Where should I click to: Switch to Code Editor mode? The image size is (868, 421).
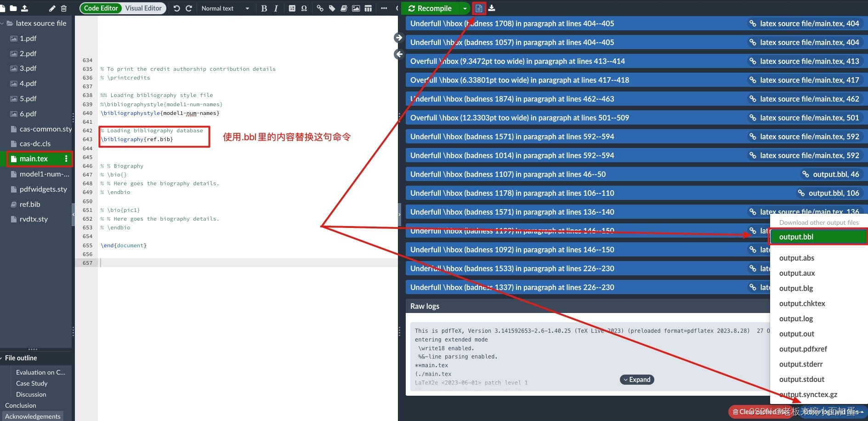[x=101, y=8]
